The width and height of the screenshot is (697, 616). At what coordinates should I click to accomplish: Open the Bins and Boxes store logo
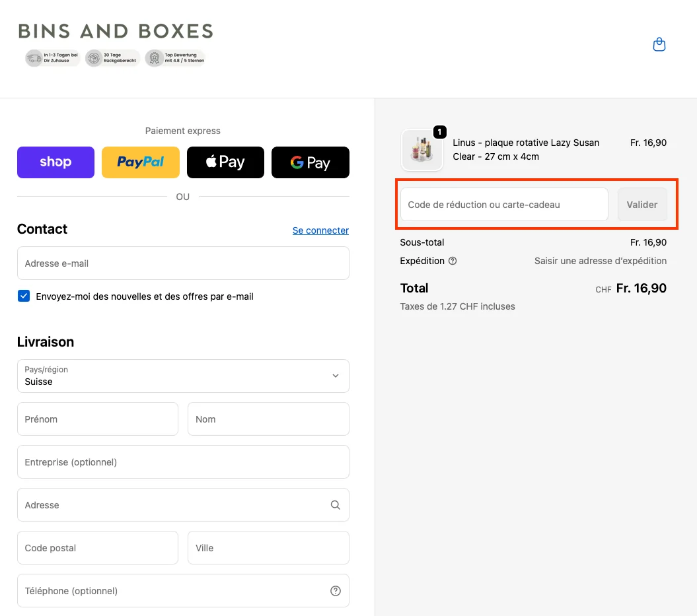115,30
